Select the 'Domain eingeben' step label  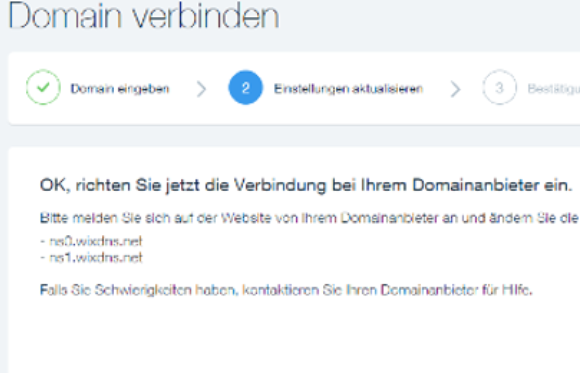(x=120, y=89)
